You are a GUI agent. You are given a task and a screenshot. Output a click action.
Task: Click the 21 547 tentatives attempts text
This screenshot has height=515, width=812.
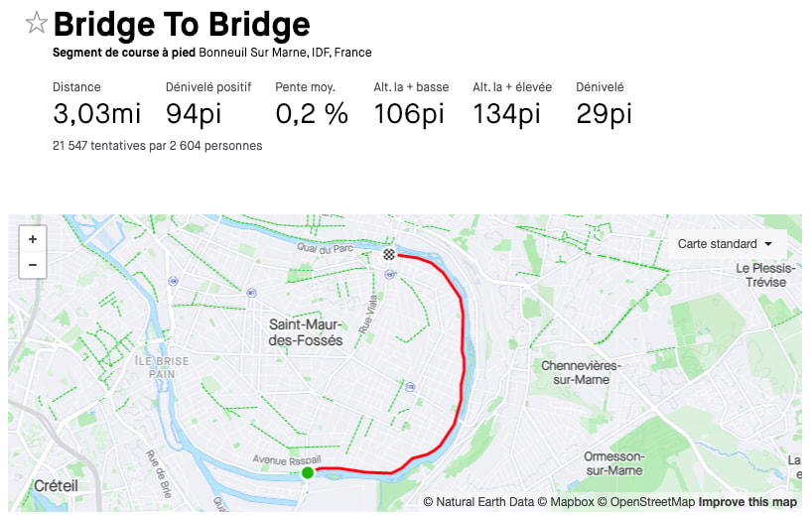(157, 146)
